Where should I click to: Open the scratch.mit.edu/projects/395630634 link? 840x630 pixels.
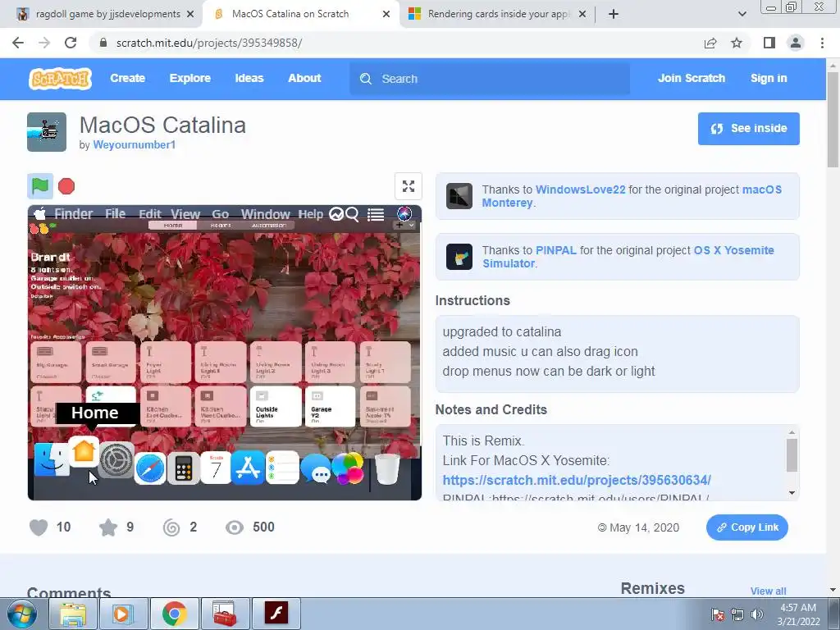point(577,480)
